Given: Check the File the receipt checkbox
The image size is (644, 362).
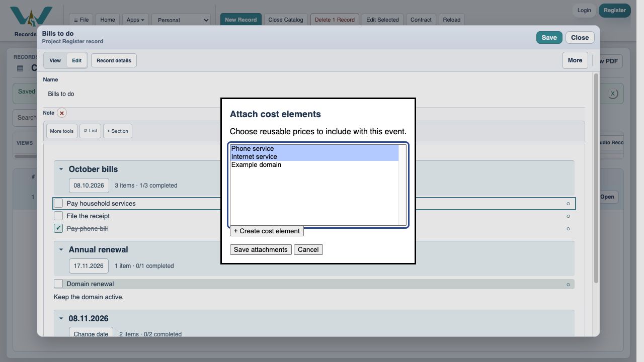Looking at the screenshot, I should 58,216.
